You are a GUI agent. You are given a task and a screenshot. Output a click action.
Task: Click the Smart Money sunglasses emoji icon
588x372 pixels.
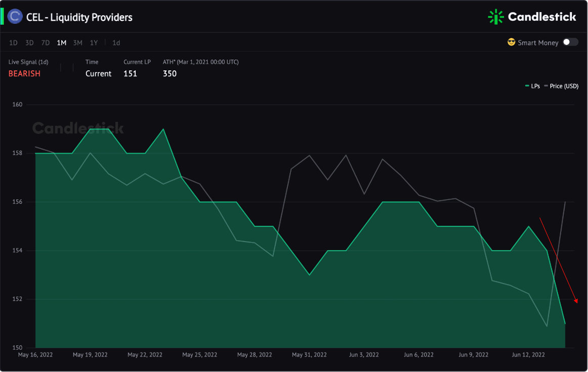click(x=511, y=42)
